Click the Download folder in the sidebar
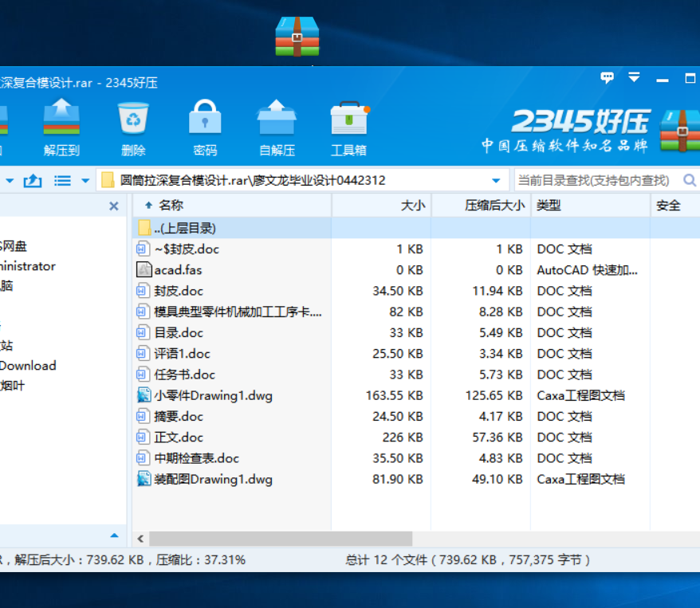This screenshot has width=700, height=608. tap(28, 366)
